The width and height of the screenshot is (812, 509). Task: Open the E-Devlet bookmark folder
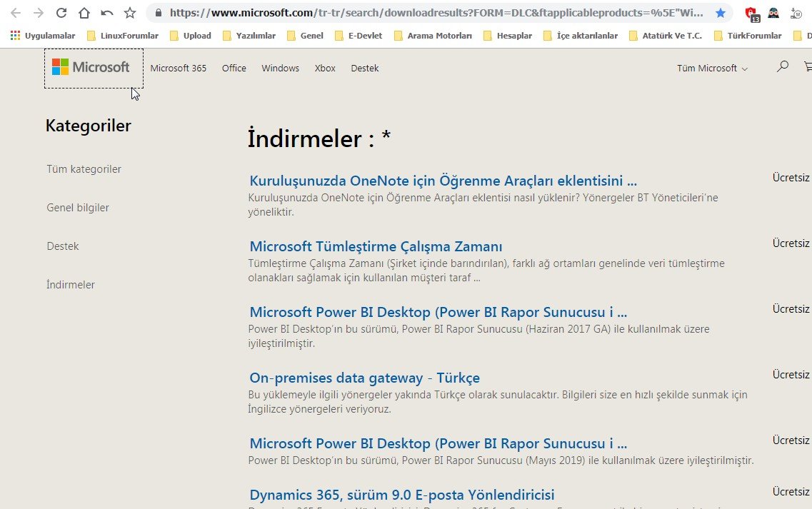coord(359,35)
